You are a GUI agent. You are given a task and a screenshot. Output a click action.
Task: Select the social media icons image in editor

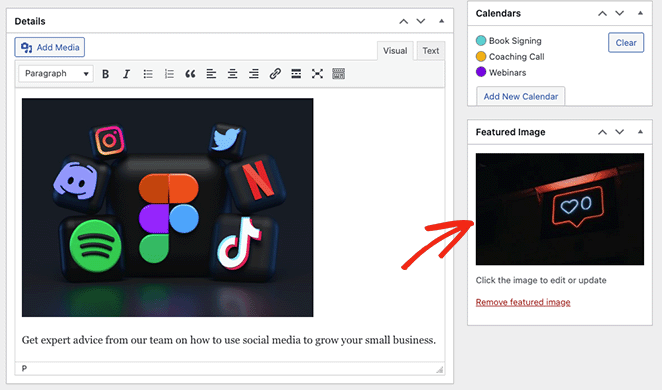pyautogui.click(x=168, y=207)
